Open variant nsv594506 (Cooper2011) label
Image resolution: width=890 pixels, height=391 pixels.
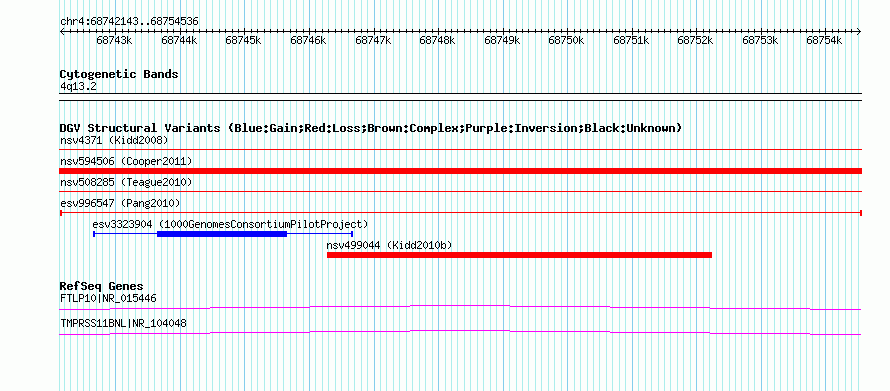(x=126, y=162)
